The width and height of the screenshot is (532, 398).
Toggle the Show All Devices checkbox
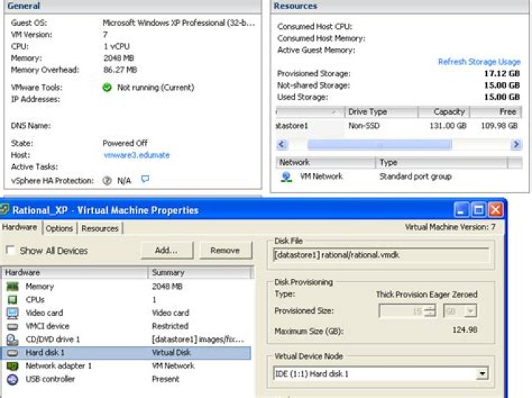(10, 250)
